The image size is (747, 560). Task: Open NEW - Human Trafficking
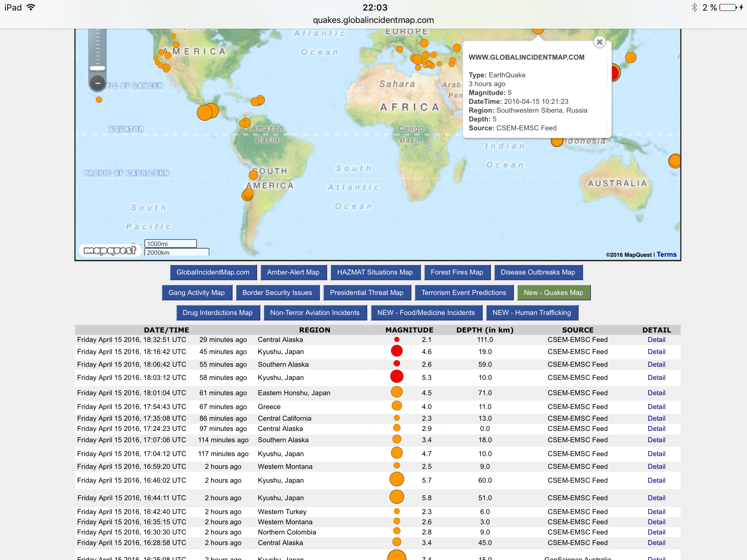click(x=532, y=312)
